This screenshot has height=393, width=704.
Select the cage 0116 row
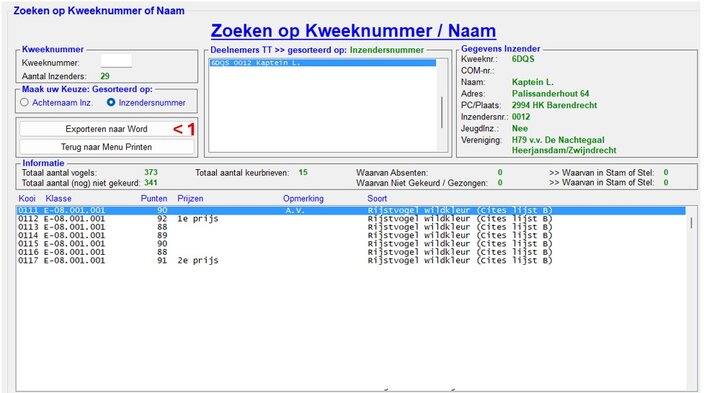(351, 252)
